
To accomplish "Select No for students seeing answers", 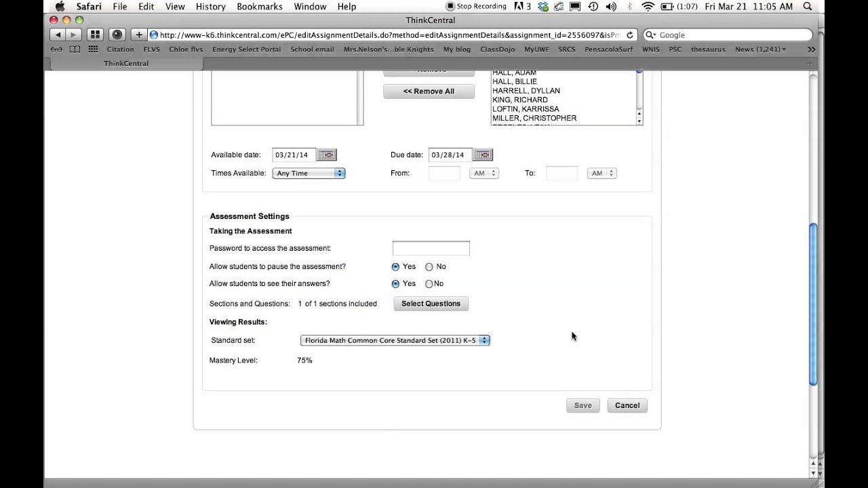I will click(x=429, y=284).
